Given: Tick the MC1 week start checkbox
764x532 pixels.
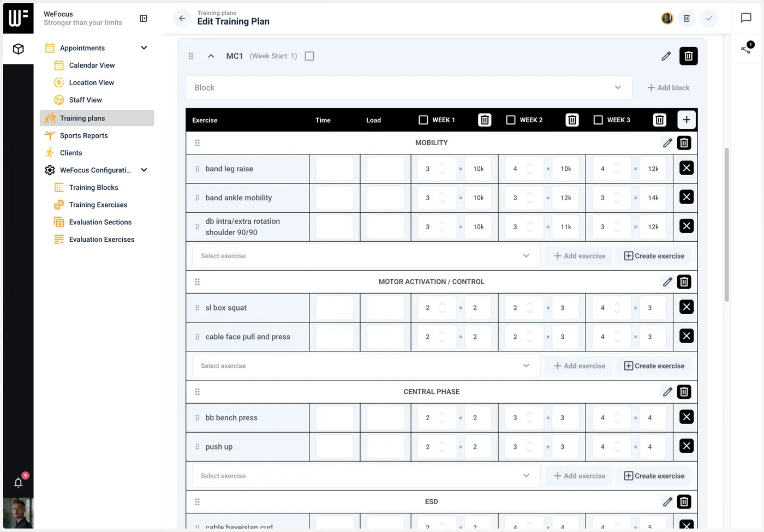Looking at the screenshot, I should click(x=309, y=56).
